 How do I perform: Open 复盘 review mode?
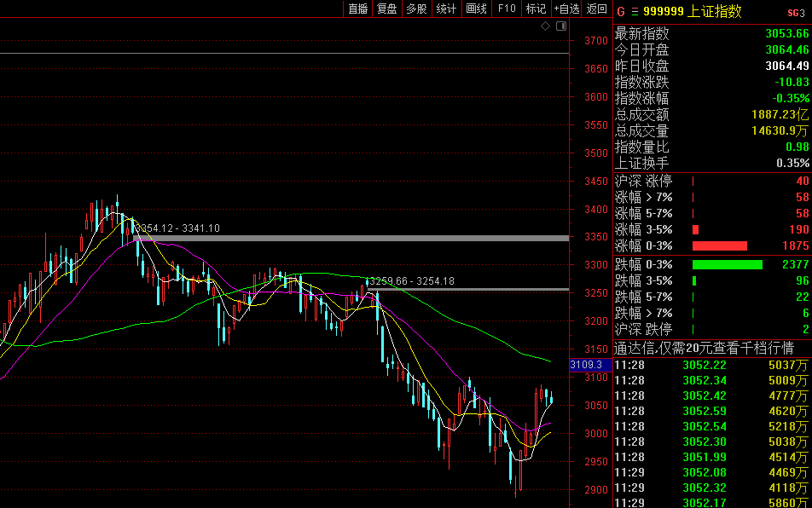click(386, 9)
